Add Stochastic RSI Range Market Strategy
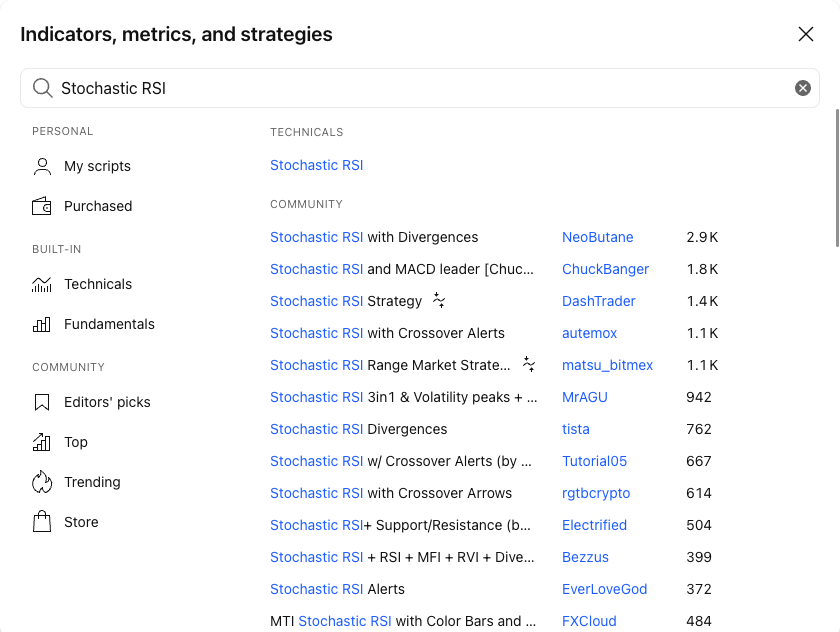 390,365
